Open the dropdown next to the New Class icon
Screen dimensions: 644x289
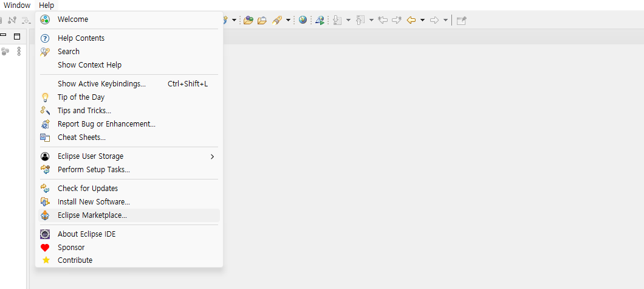point(234,20)
